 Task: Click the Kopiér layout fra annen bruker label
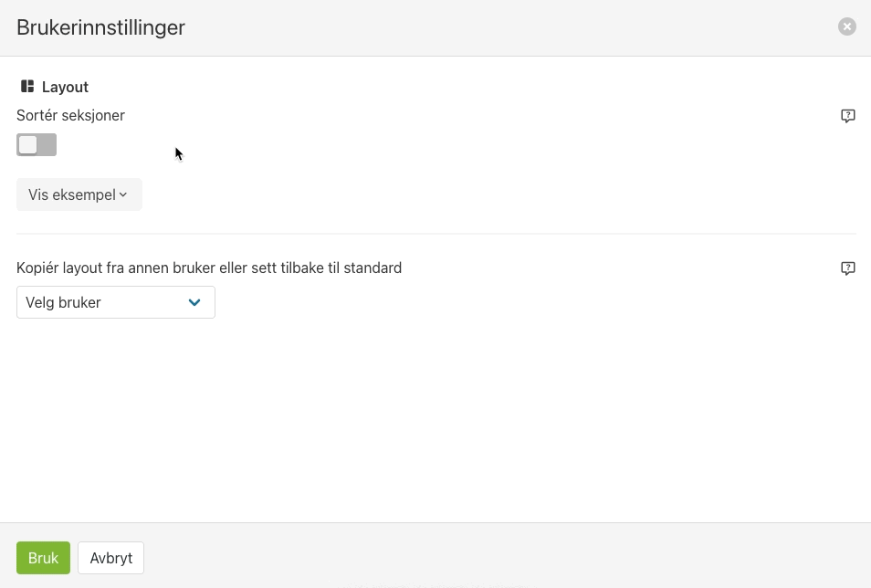click(x=209, y=268)
